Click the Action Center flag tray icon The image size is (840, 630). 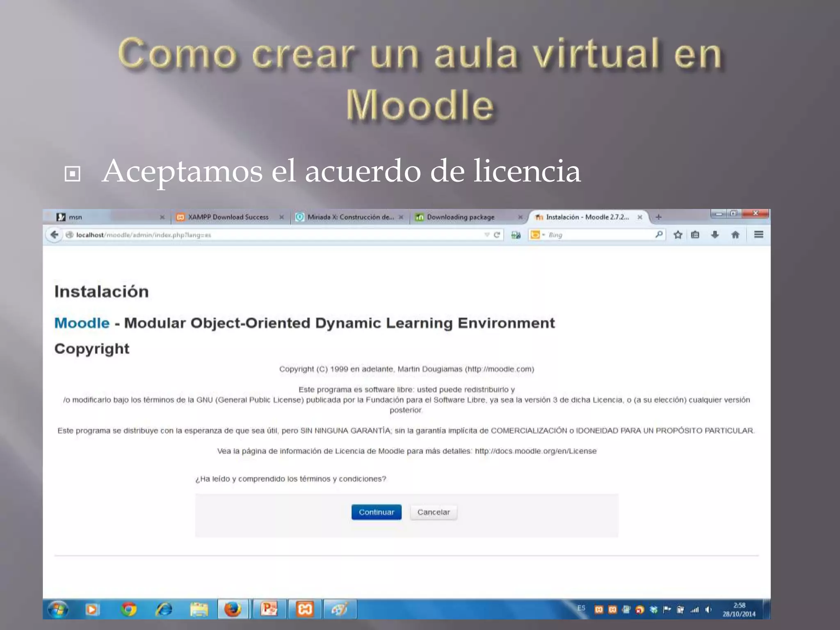pos(667,610)
